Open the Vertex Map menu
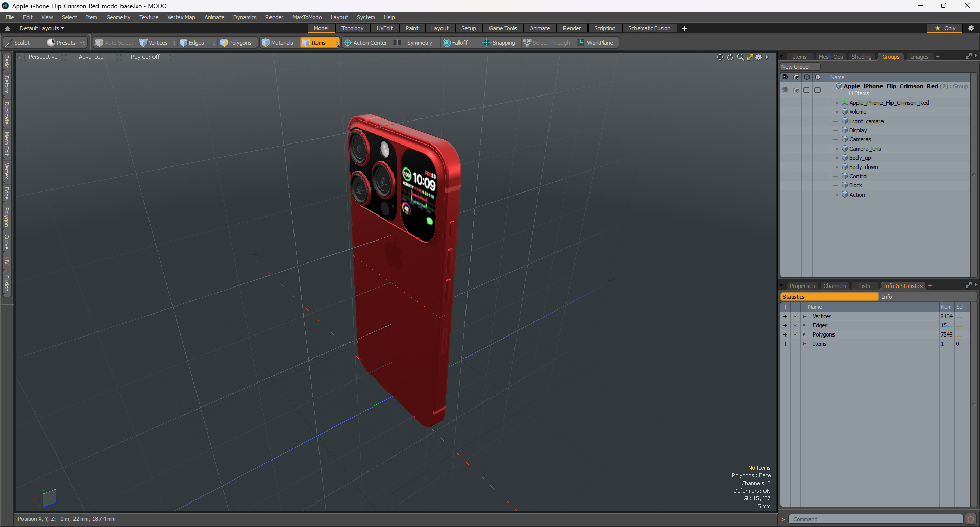 click(181, 17)
